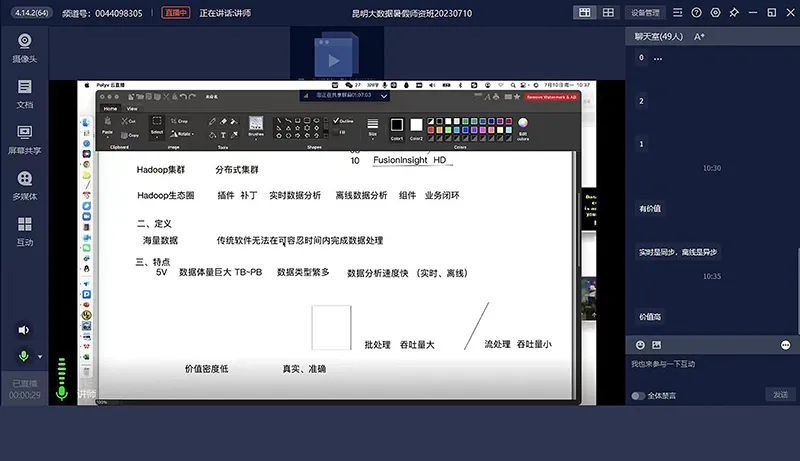Switch to the four-grid layout view icon

coord(608,13)
